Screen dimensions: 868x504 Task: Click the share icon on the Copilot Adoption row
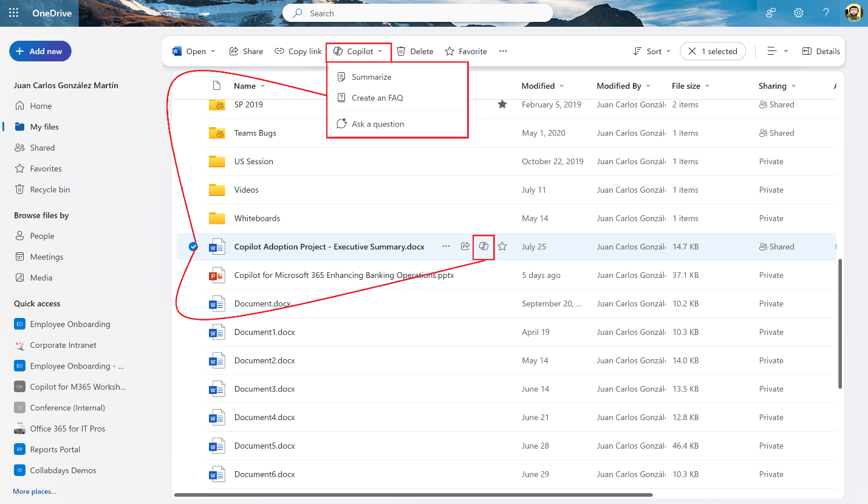465,246
